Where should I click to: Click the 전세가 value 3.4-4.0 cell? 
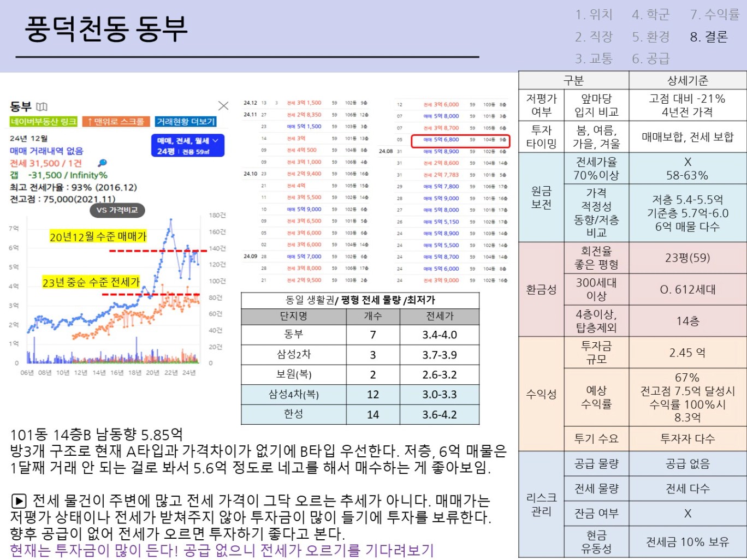pos(440,335)
